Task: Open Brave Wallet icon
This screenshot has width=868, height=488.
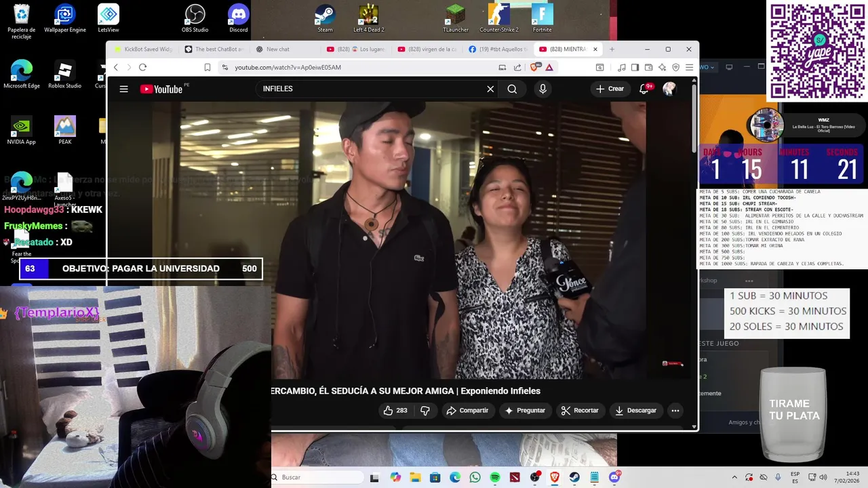Action: (648, 67)
